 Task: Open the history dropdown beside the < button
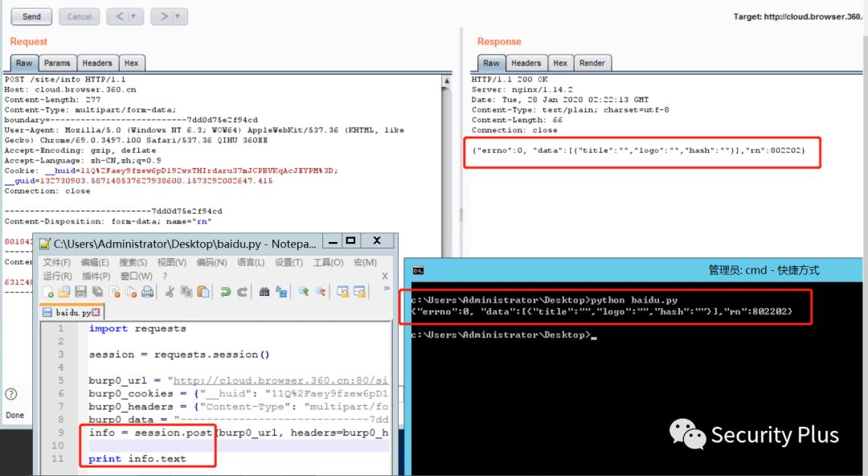coord(133,17)
